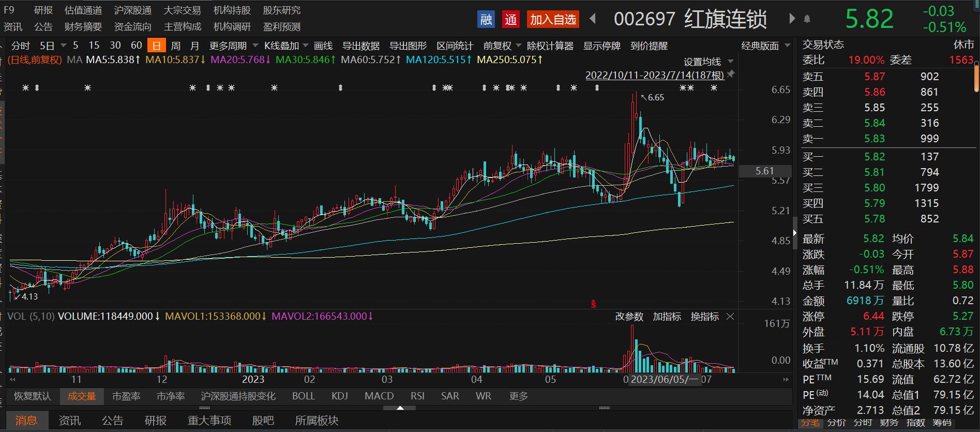
Task: Open the 更多周期 dropdown
Action: click(233, 46)
